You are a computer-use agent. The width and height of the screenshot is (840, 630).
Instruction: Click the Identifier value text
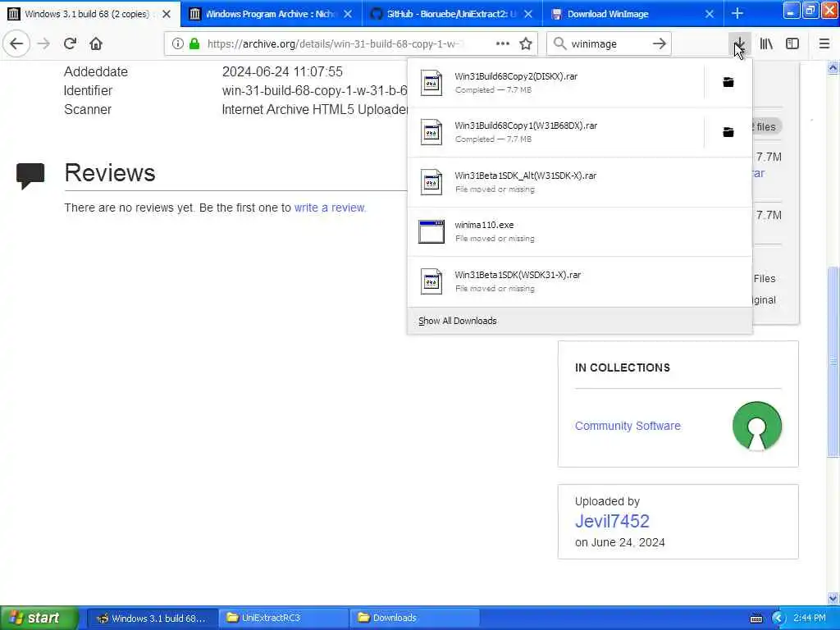click(x=315, y=90)
